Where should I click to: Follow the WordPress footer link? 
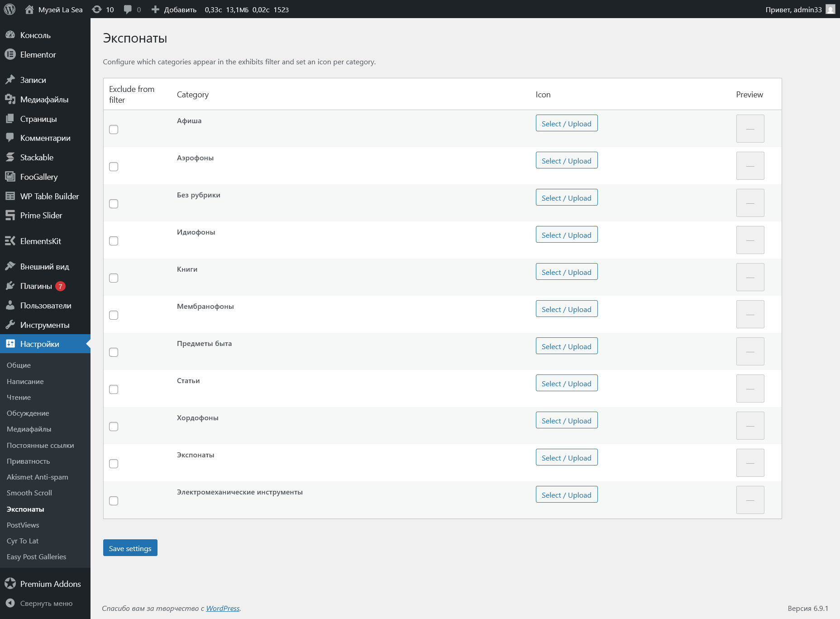point(223,608)
